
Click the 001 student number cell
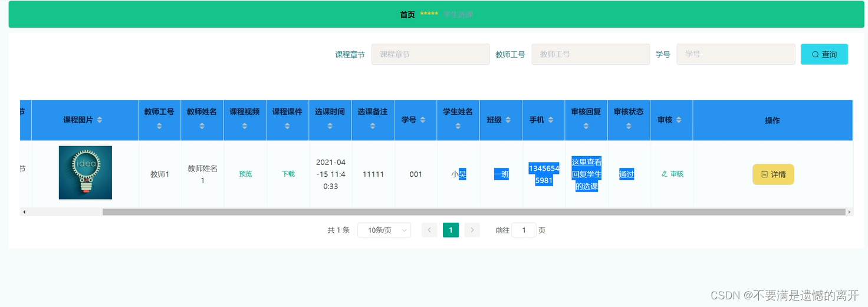[x=416, y=174]
